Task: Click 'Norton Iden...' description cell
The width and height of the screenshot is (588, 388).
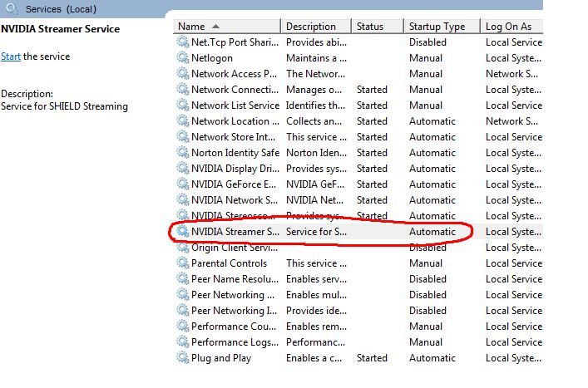Action: click(316, 153)
